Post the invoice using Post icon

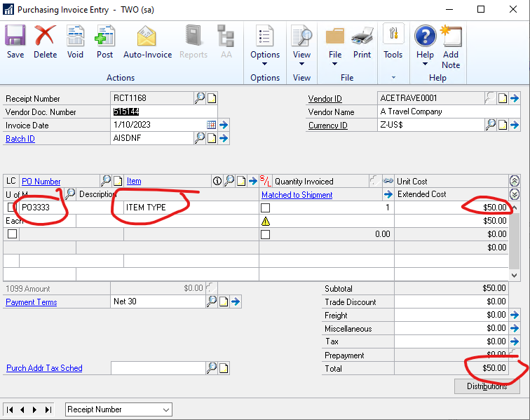tap(104, 35)
